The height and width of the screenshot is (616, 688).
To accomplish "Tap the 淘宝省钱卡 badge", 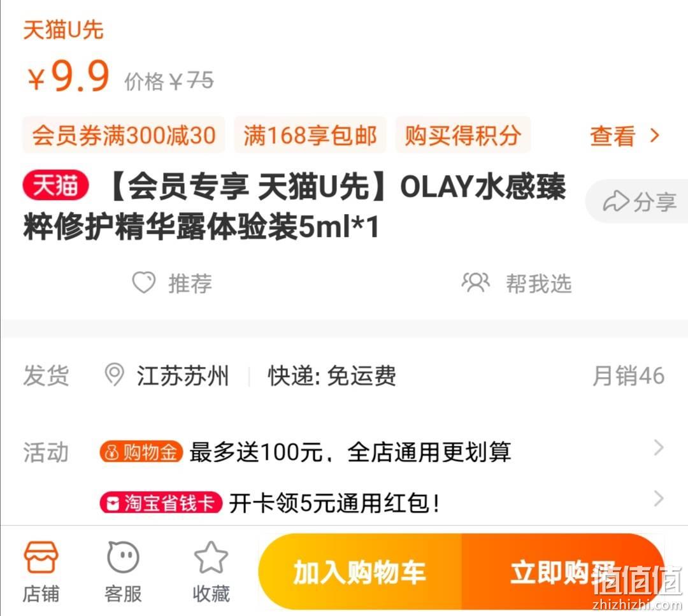I will [x=161, y=503].
